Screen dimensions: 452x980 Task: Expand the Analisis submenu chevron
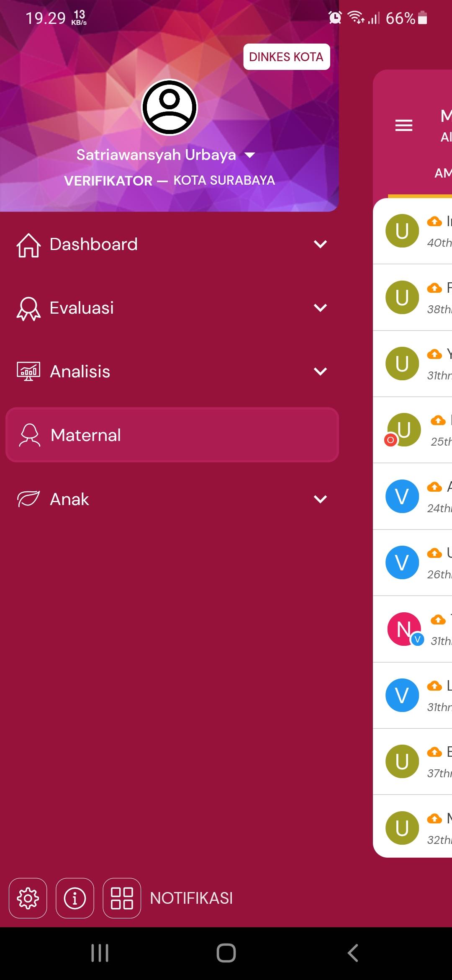click(x=320, y=371)
